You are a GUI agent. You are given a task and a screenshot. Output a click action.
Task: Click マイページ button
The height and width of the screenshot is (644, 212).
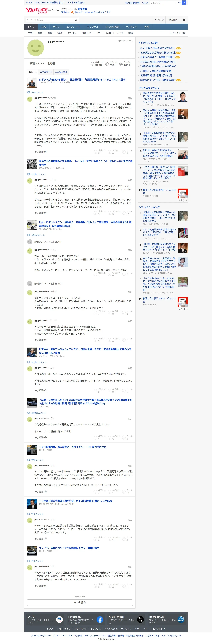pos(159,20)
